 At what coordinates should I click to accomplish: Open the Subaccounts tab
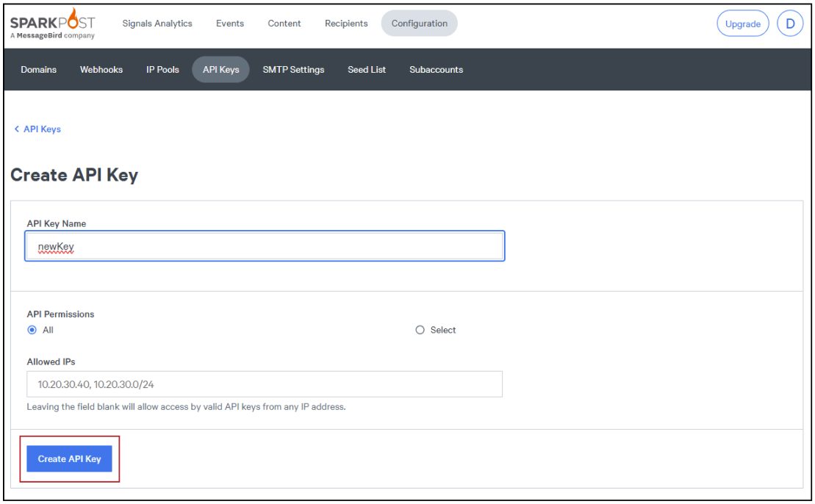(x=436, y=70)
